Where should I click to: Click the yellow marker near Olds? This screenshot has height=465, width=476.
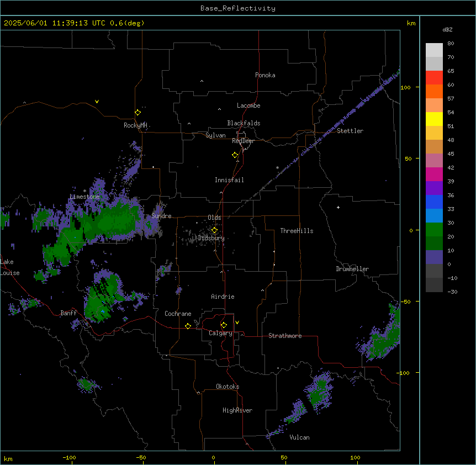click(x=214, y=230)
